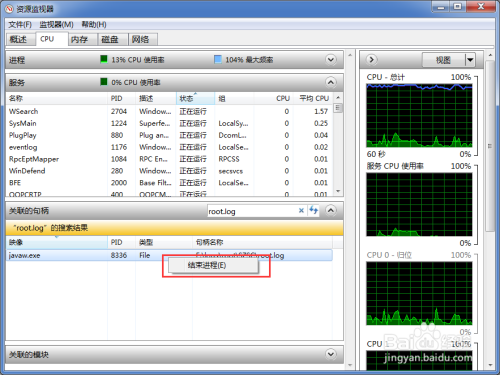500x375 pixels.
Task: Sort services by 平均 CPU column
Action: pyautogui.click(x=313, y=98)
